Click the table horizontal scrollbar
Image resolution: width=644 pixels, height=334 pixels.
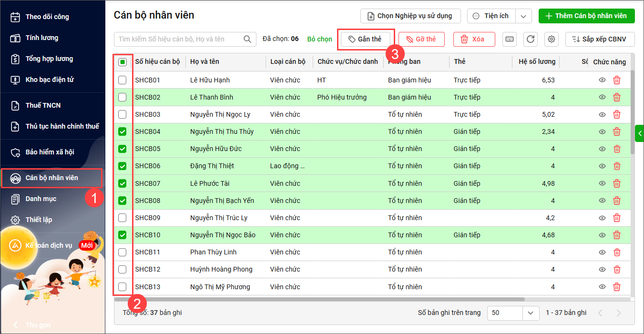tap(319, 299)
